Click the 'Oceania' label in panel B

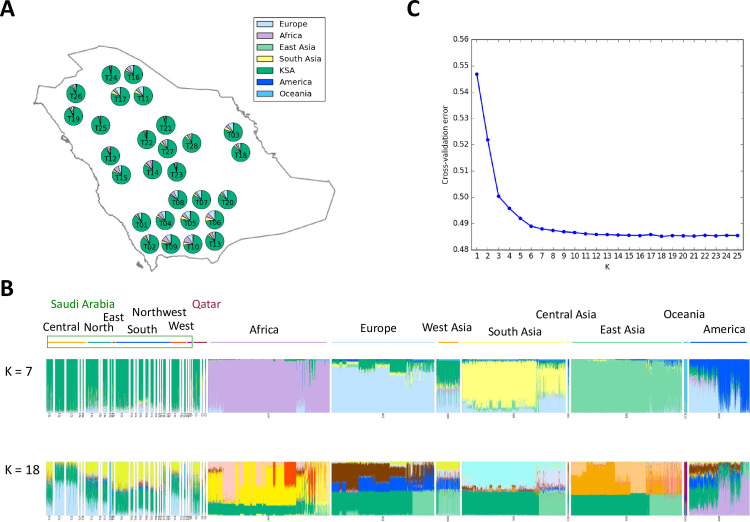click(x=684, y=314)
